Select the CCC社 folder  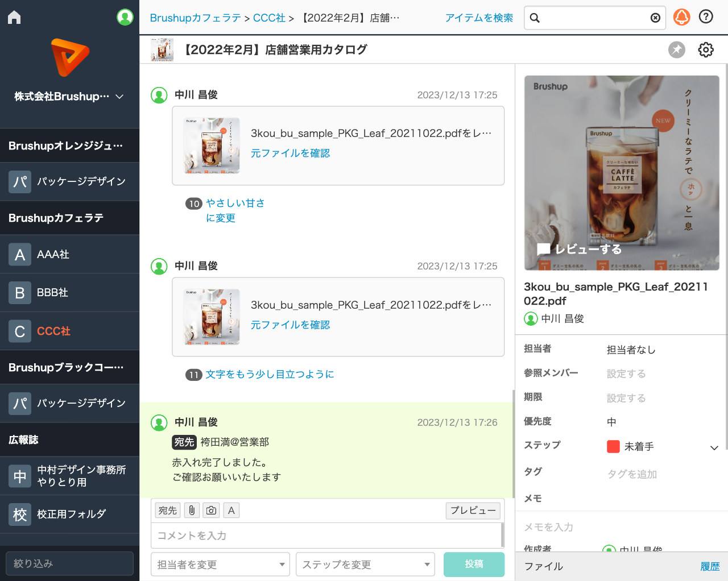(69, 331)
